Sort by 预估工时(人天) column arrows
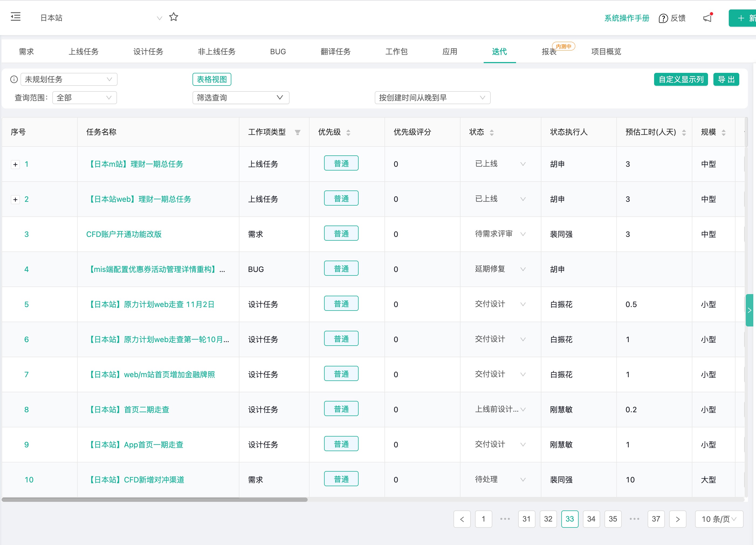The height and width of the screenshot is (545, 756). (x=684, y=132)
